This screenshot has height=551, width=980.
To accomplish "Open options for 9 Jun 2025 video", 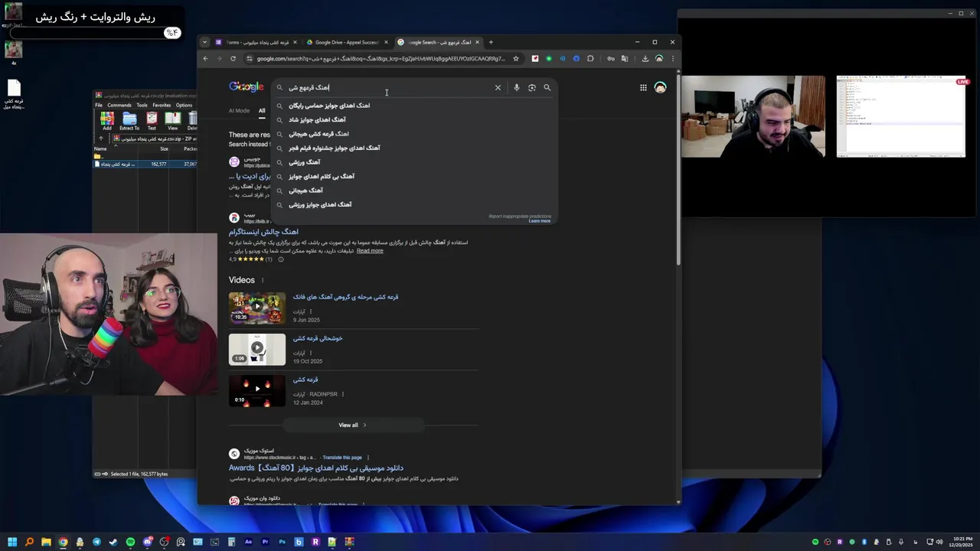I will coord(311,311).
